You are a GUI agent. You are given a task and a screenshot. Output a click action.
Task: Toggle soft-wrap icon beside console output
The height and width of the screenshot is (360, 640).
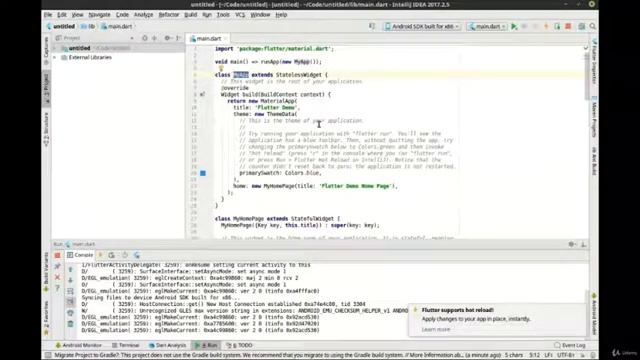coord(70,291)
